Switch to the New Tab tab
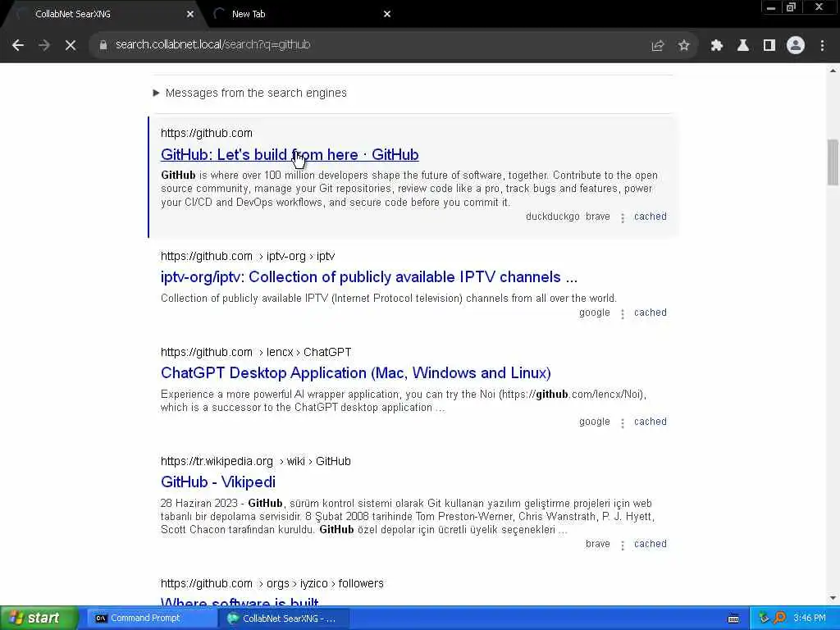Screen dimensions: 840x630 tap(300, 14)
